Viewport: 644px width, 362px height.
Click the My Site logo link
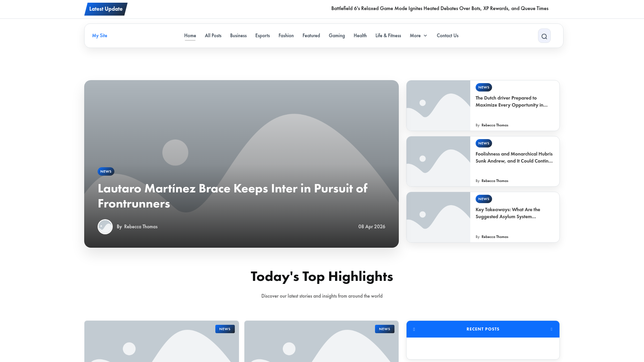(100, 36)
